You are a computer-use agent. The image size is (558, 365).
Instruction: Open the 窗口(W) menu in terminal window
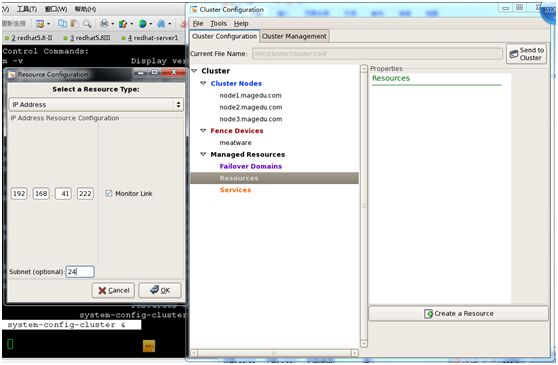pos(56,9)
